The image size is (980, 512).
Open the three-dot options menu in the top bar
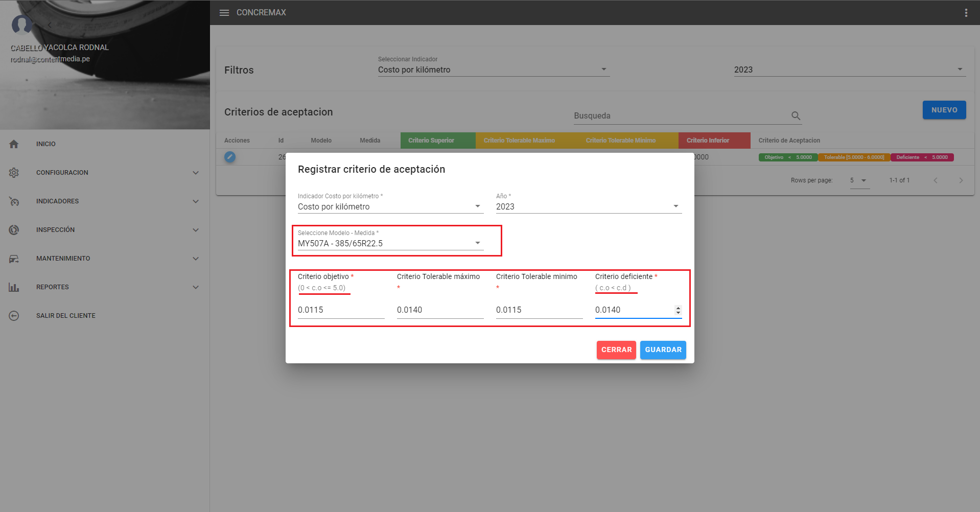click(966, 13)
